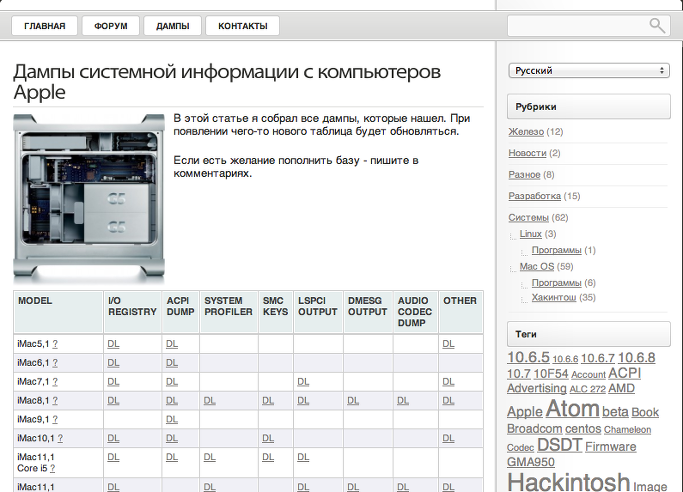Open the Mac OS subcategory link

point(537,266)
